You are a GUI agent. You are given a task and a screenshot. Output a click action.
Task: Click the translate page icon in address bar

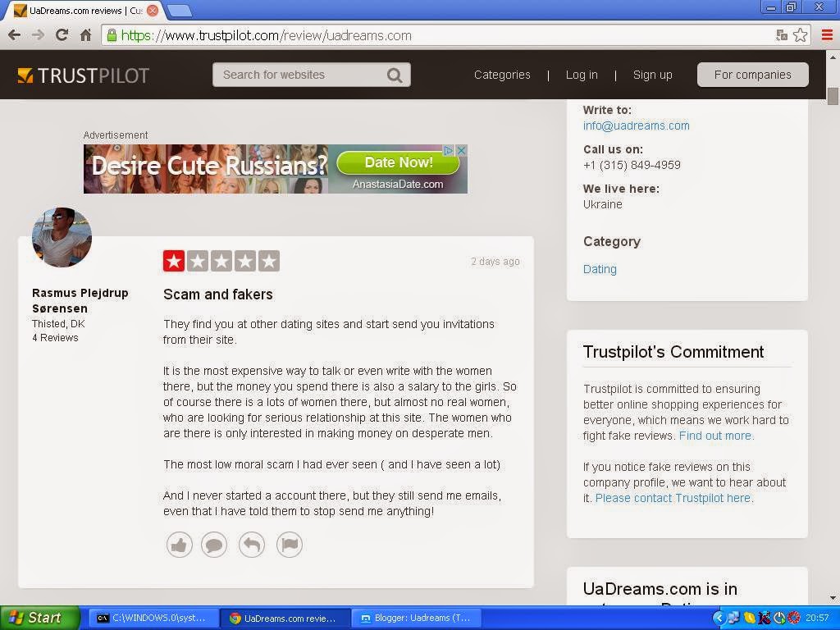pos(782,35)
